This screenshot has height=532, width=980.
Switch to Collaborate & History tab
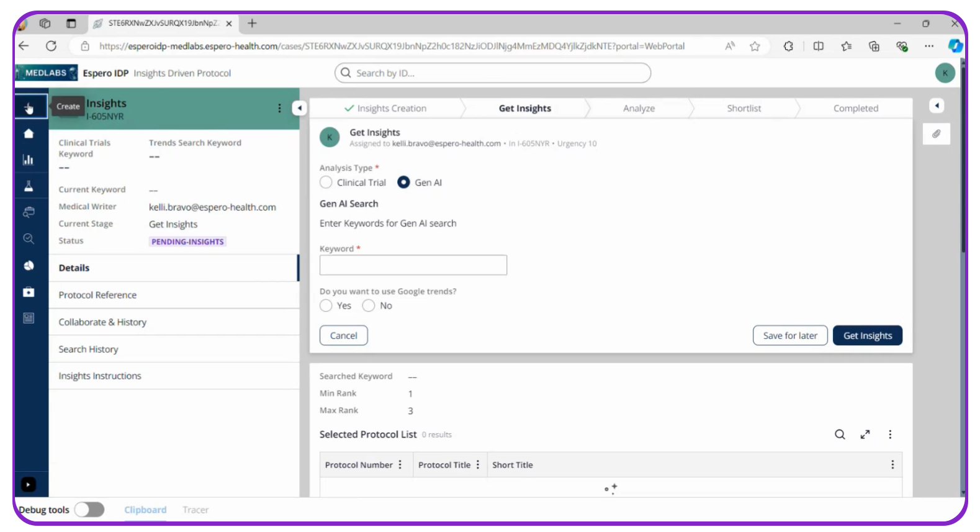(102, 322)
